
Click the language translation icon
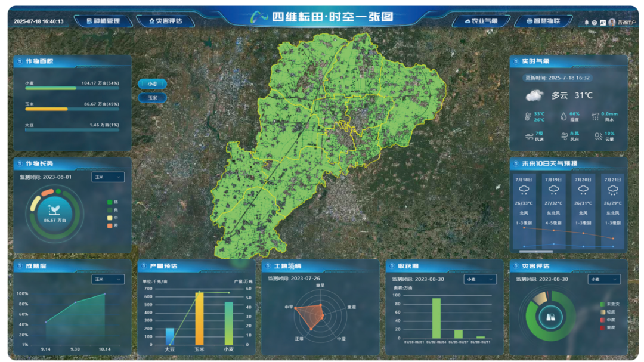click(x=603, y=22)
